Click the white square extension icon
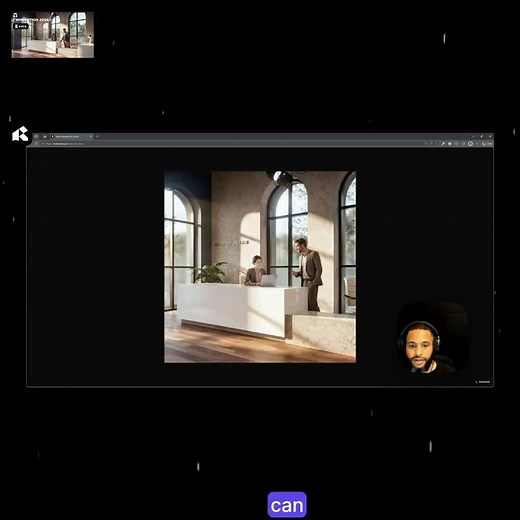Screen dimensions: 520x520 pyautogui.click(x=450, y=143)
